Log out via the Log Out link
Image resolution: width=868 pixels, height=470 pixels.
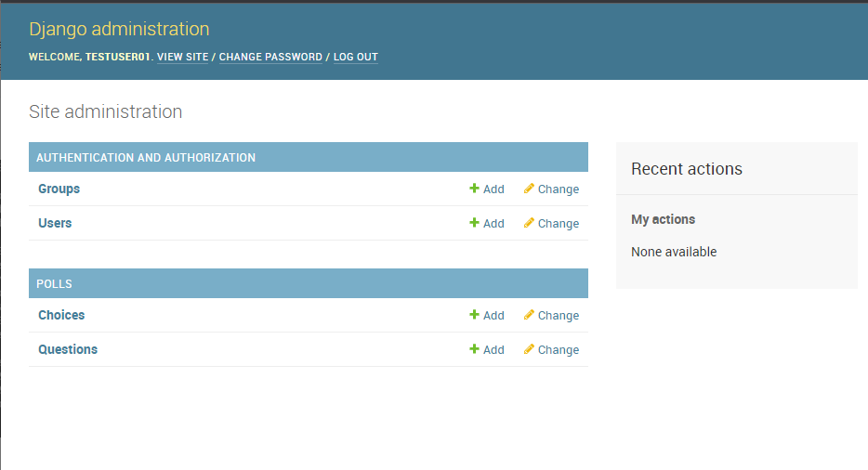pyautogui.click(x=355, y=57)
